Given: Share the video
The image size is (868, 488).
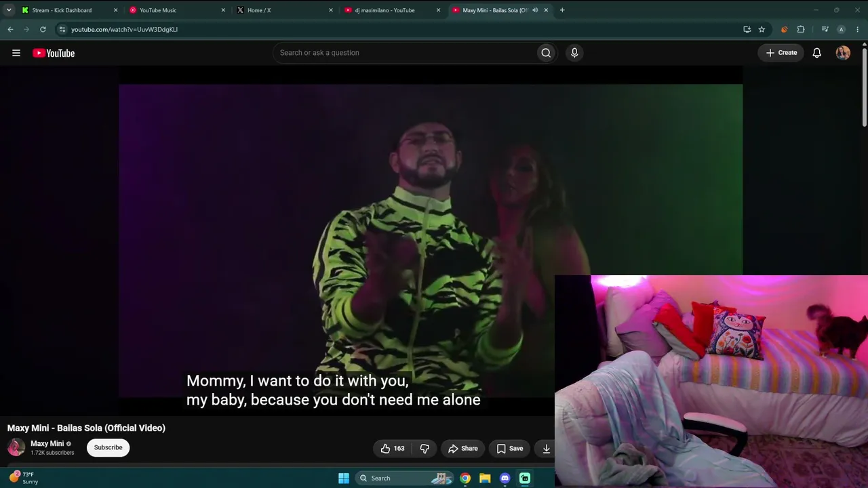Looking at the screenshot, I should (463, 448).
